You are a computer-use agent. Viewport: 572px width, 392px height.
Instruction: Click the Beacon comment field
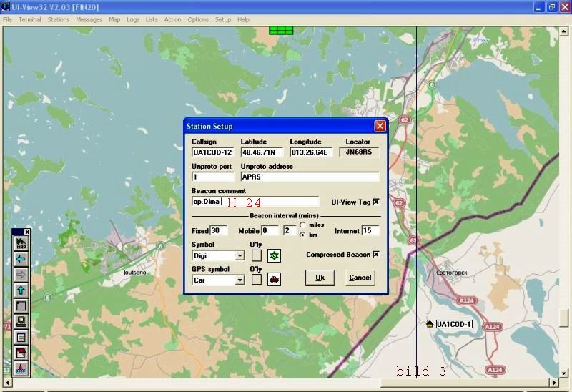coord(255,202)
